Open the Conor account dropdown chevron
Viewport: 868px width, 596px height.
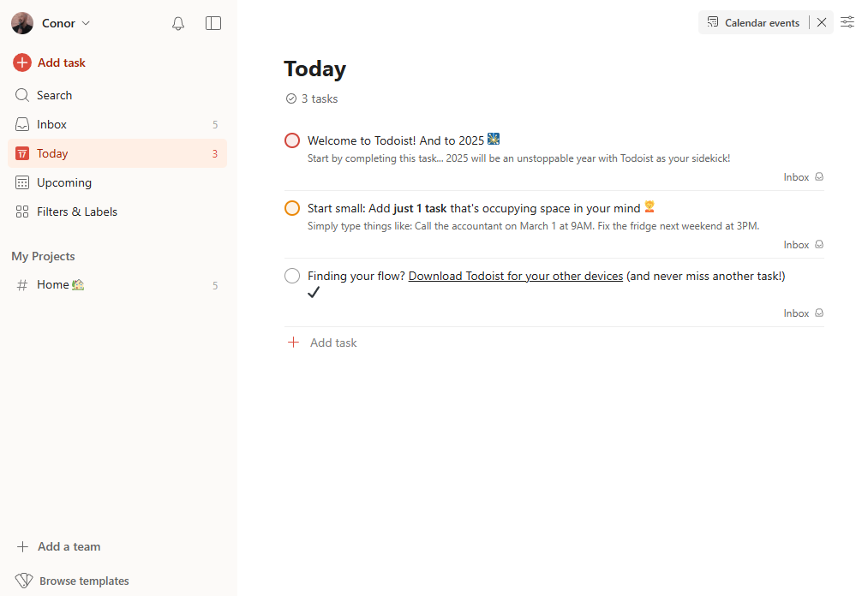click(x=86, y=23)
